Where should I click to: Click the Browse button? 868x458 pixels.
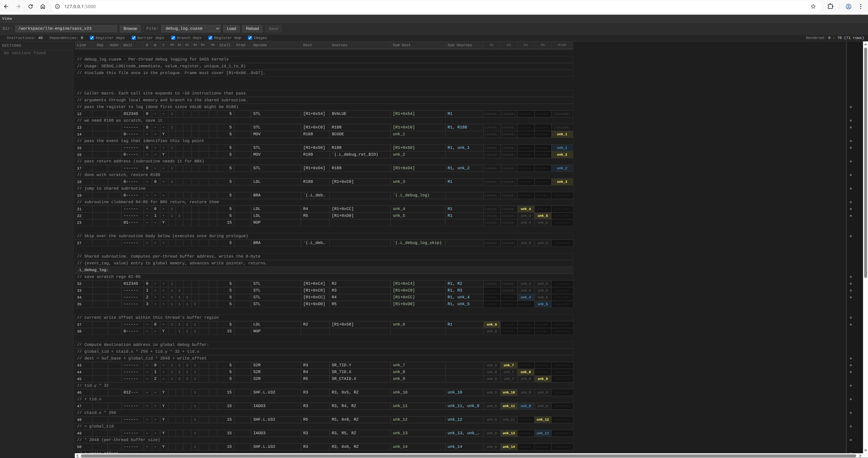tap(130, 29)
